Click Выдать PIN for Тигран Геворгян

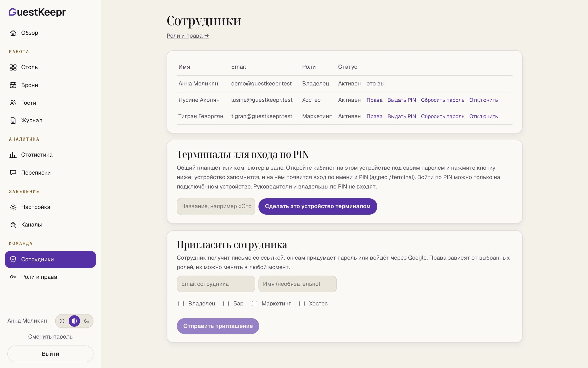coord(402,116)
